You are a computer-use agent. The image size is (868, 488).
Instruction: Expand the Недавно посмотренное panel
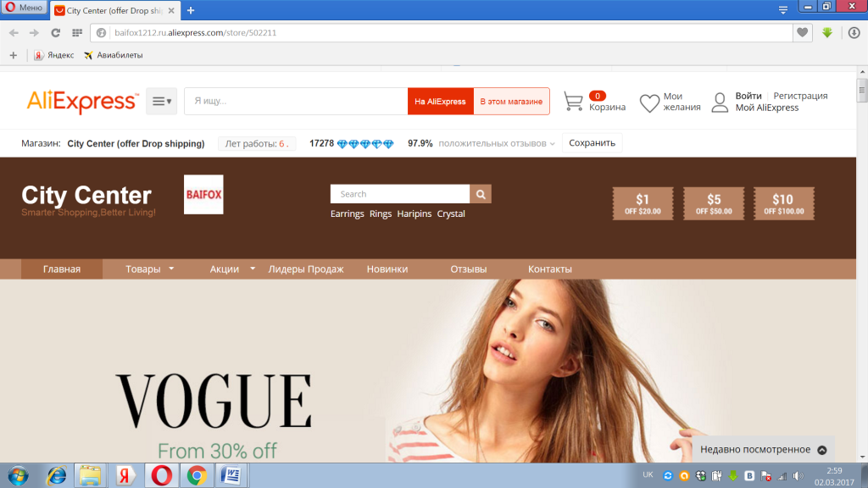[x=764, y=449]
